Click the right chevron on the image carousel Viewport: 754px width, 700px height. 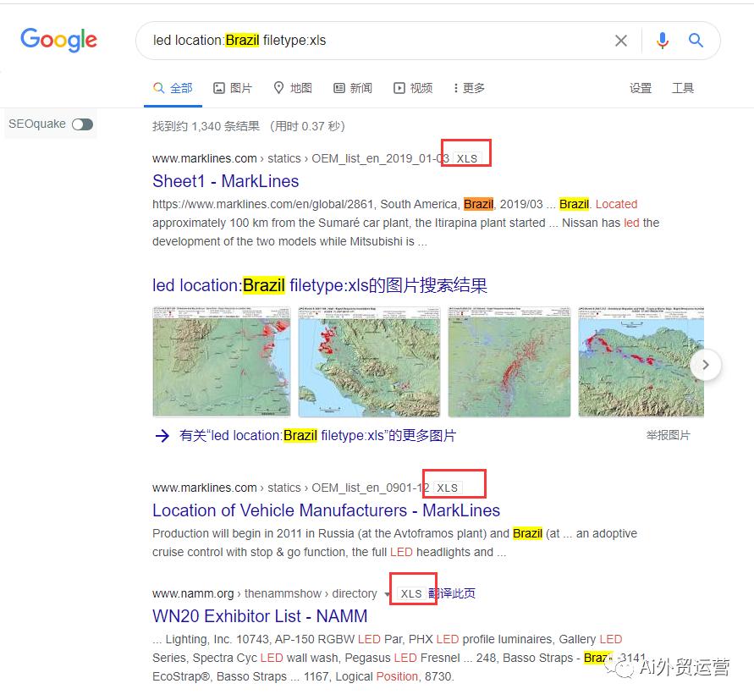706,364
